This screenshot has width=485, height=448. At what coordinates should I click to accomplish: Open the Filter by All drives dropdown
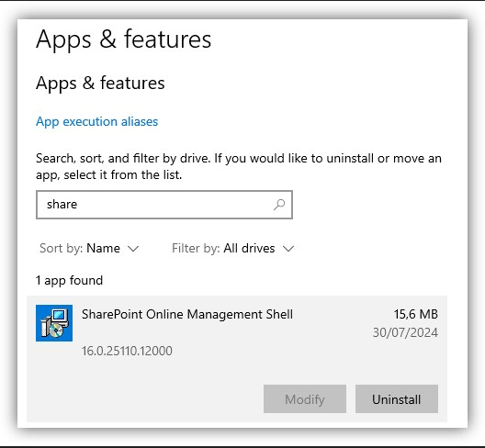coord(233,248)
